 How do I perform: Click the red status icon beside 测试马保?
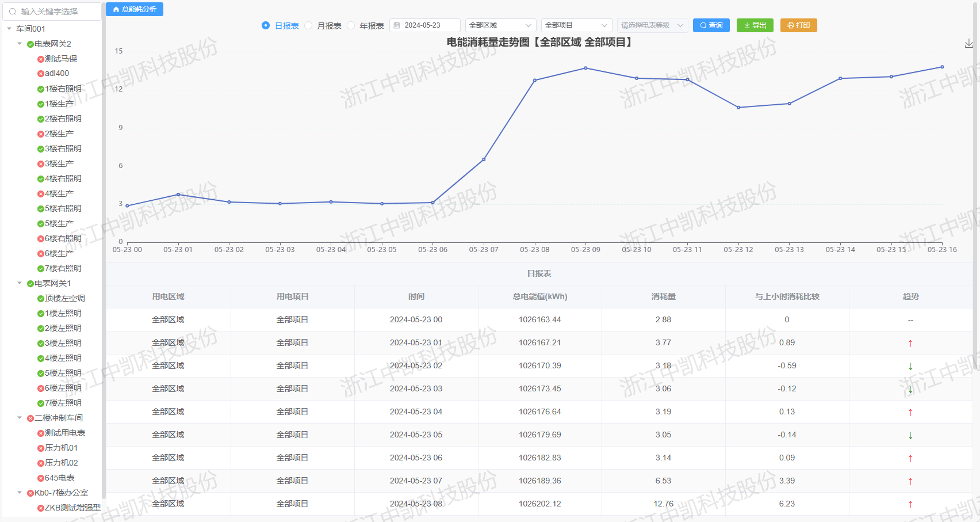pyautogui.click(x=40, y=59)
